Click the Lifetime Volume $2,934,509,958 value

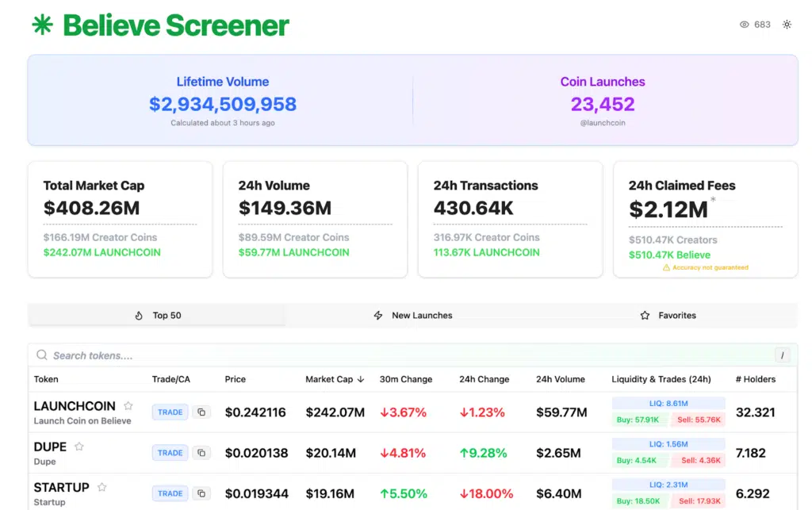click(x=223, y=104)
